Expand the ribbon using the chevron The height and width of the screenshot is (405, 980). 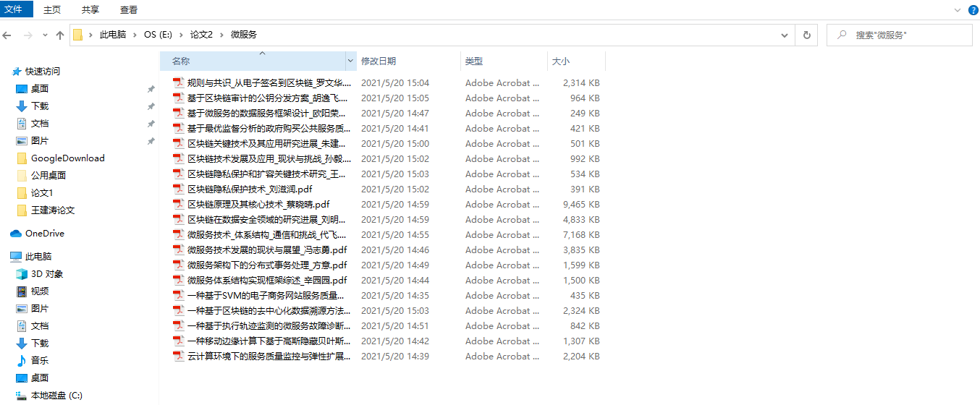(957, 9)
